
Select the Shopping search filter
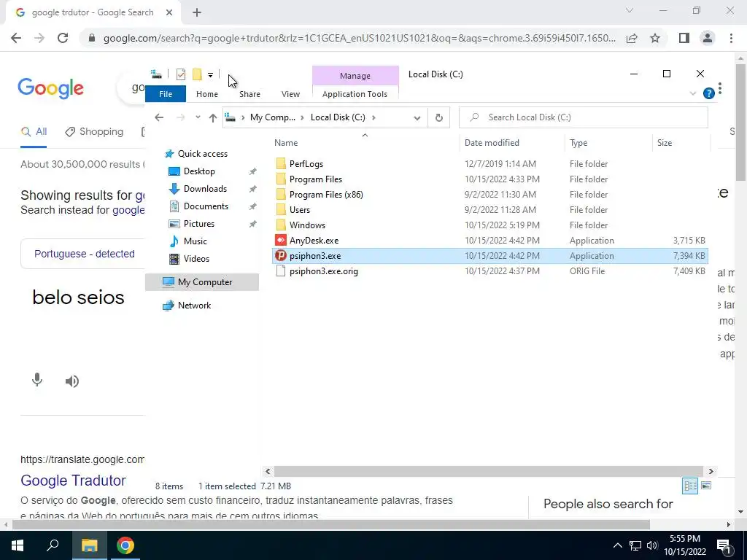pos(94,132)
